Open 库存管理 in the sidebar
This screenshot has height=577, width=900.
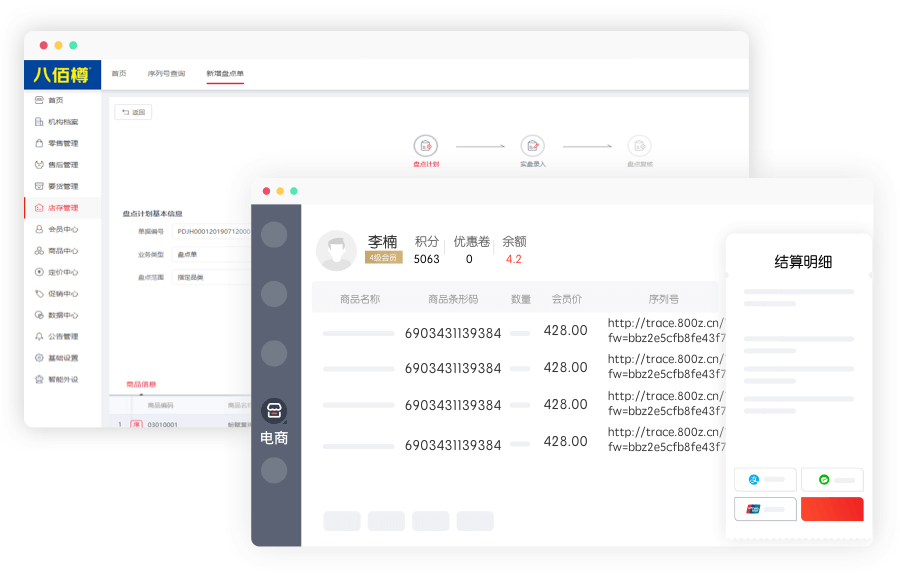tap(62, 208)
